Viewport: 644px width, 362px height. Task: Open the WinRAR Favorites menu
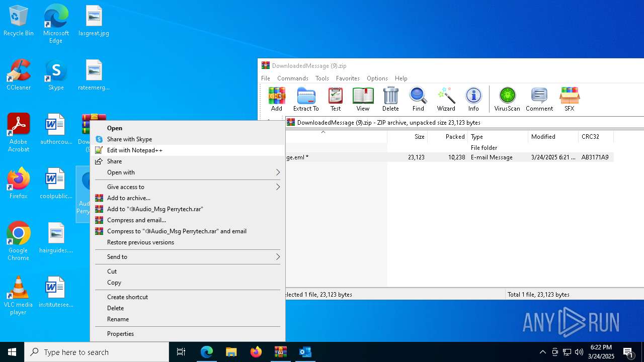[348, 78]
